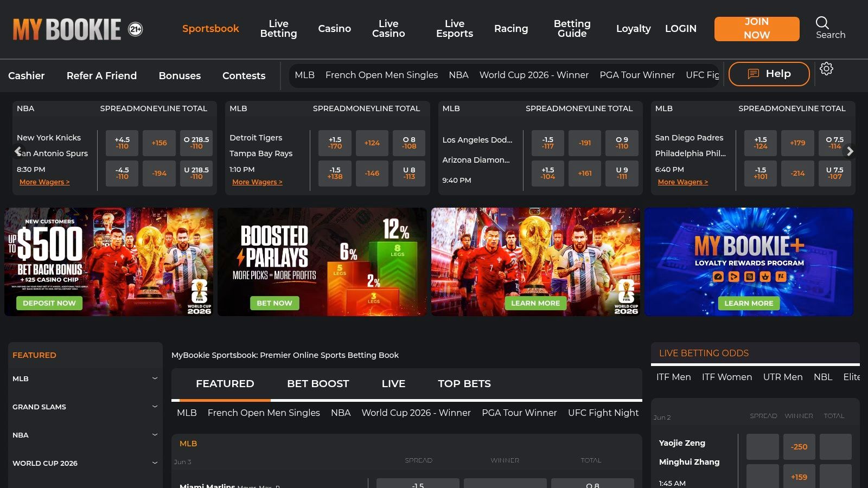Click the JOIN NOW button
The height and width of the screenshot is (488, 868).
pyautogui.click(x=757, y=29)
